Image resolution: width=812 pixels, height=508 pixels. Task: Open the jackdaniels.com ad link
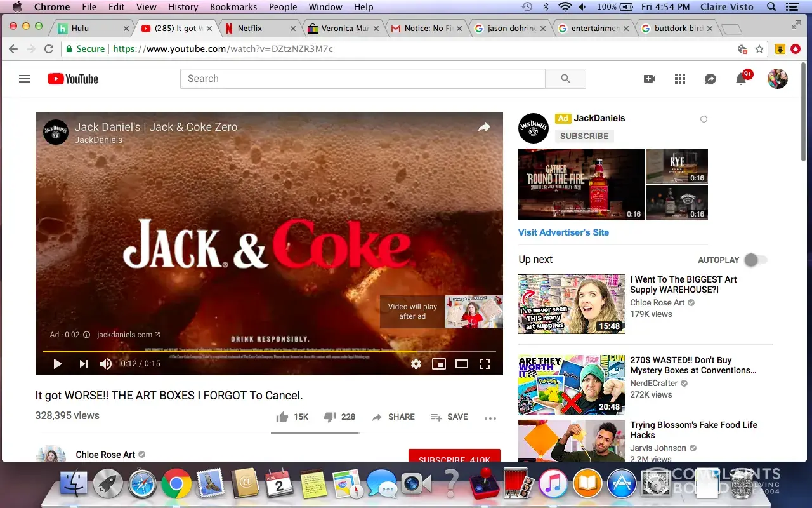pyautogui.click(x=129, y=335)
